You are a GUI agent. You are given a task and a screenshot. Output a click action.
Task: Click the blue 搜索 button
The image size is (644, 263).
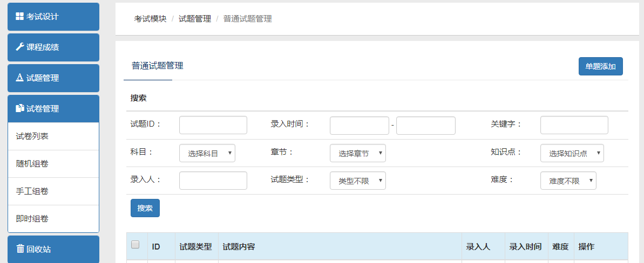pos(145,208)
